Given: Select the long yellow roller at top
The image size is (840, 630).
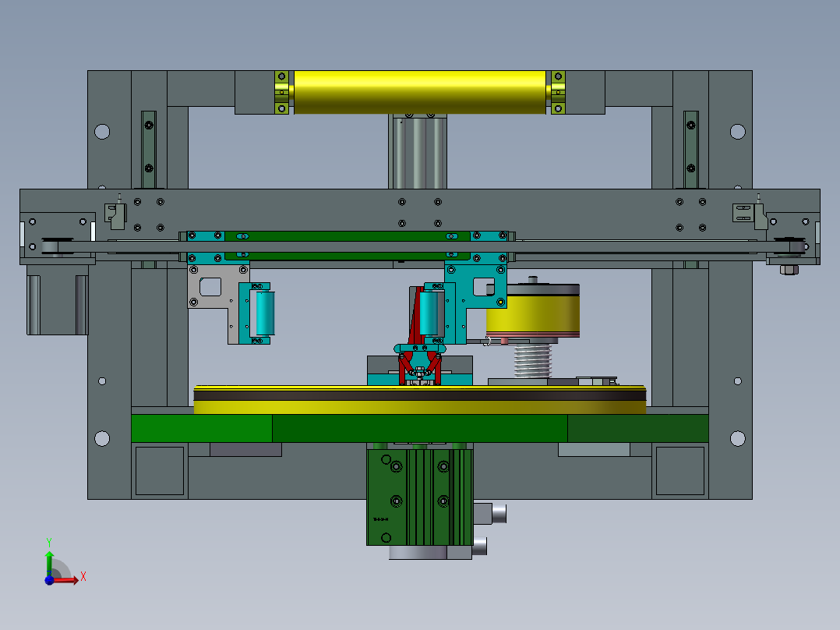Looking at the screenshot, I should 419,92.
